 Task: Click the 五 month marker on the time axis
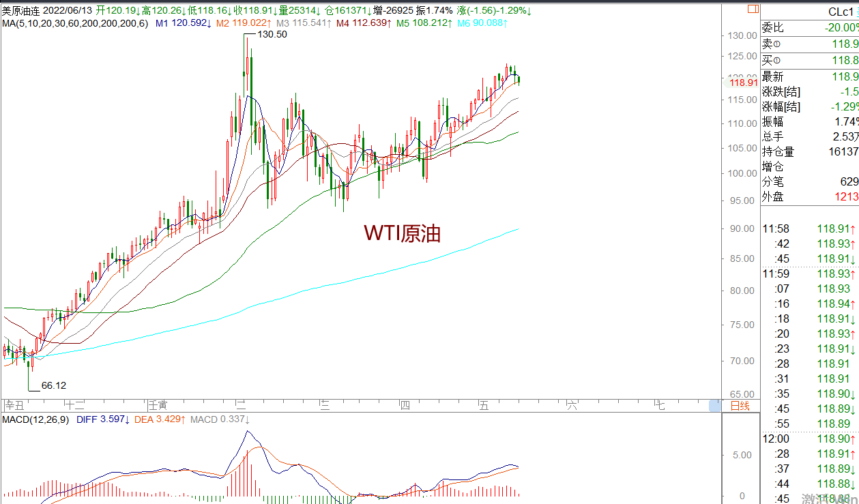[484, 406]
